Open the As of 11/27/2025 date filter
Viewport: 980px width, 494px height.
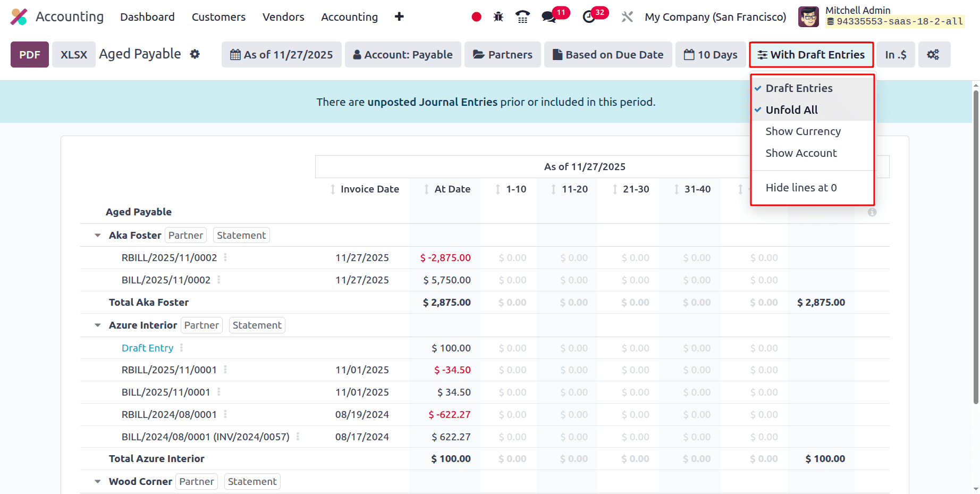(x=282, y=55)
